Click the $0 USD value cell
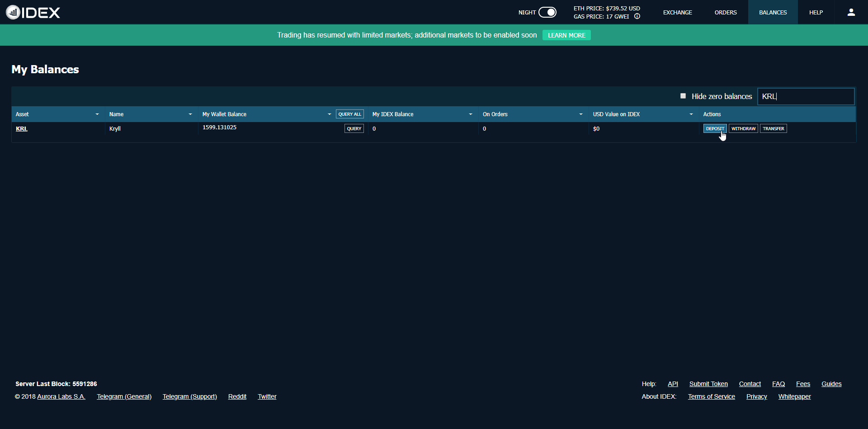The image size is (868, 429). [x=596, y=129]
